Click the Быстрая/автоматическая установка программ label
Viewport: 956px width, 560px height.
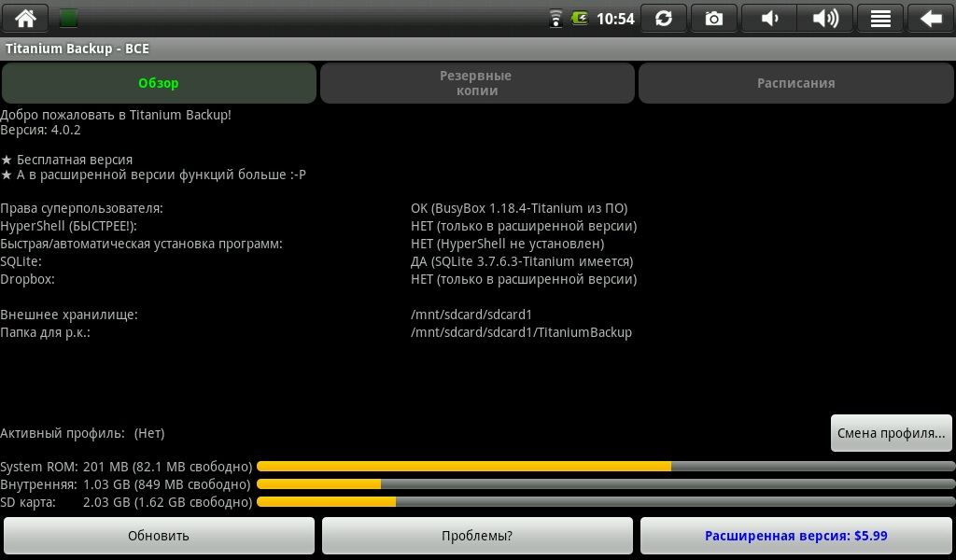(142, 244)
